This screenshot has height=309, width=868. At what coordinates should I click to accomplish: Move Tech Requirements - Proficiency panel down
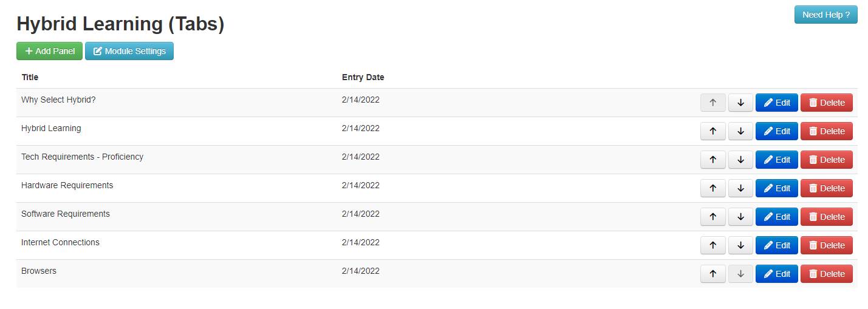pyautogui.click(x=740, y=160)
